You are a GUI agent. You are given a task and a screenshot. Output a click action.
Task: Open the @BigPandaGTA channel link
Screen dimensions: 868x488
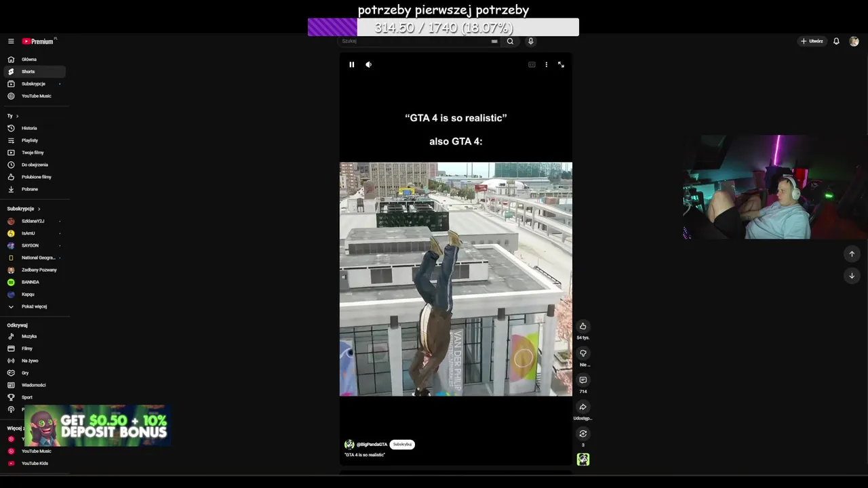coord(372,445)
